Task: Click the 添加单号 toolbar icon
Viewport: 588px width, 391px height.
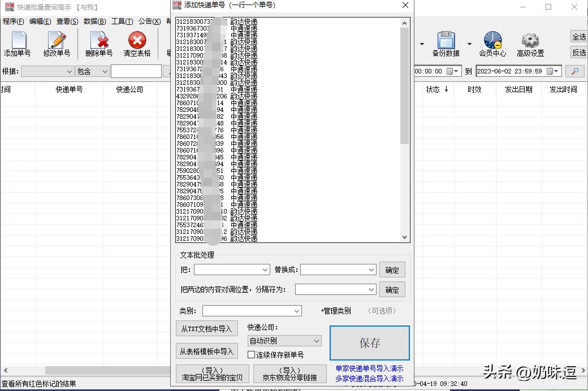Action: [x=18, y=41]
